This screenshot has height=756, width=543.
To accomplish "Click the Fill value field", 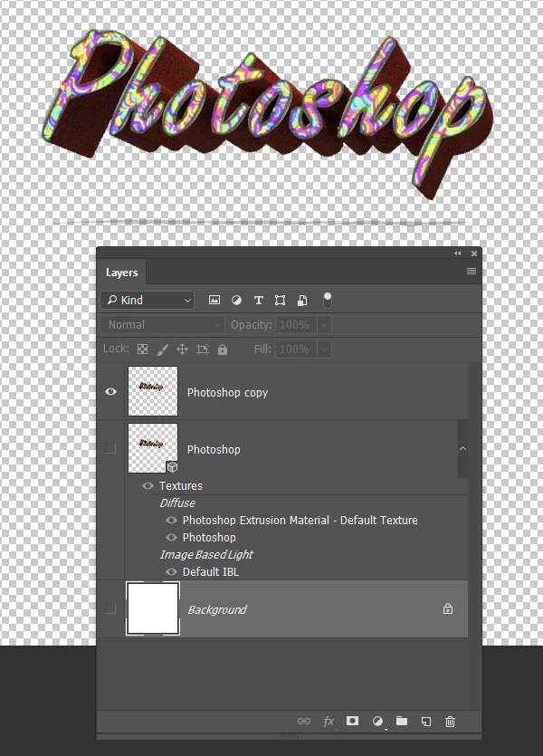I will click(x=296, y=349).
